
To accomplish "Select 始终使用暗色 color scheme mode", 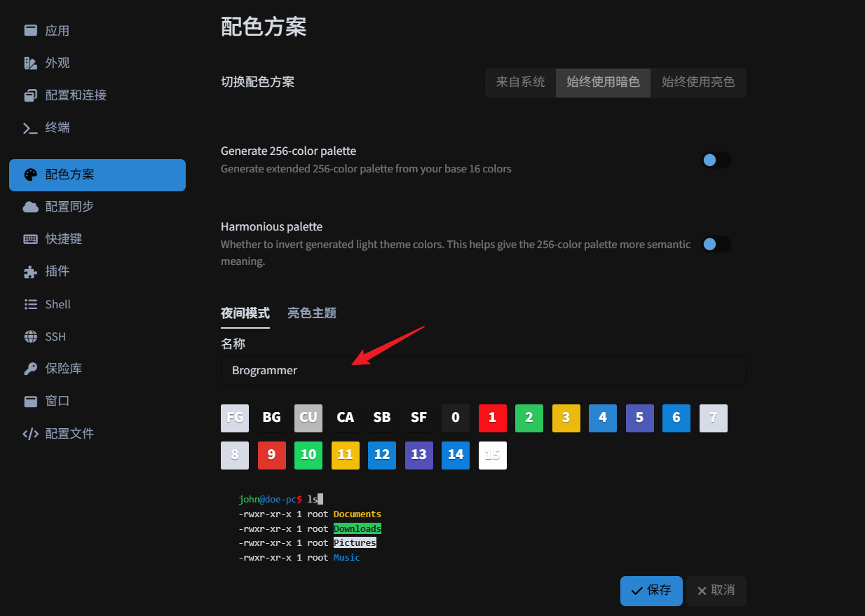I will pos(603,82).
